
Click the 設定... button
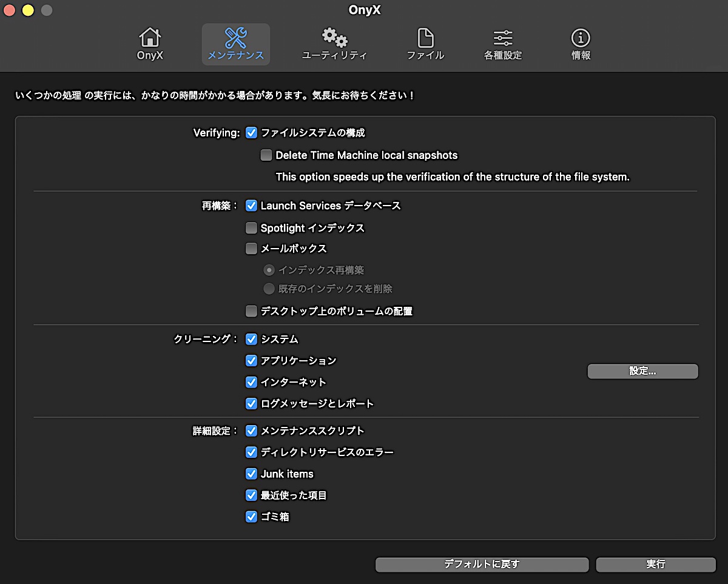642,371
